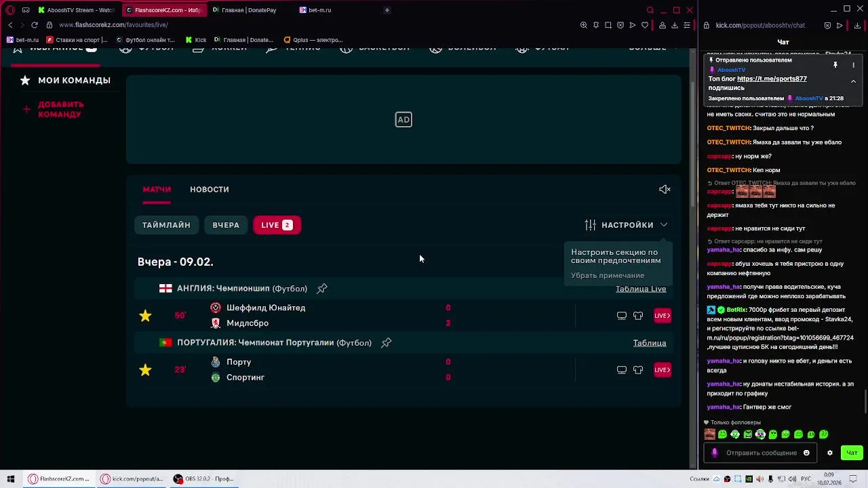The height and width of the screenshot is (488, 868).
Task: Open Kick chat settings gear
Action: pos(830,453)
